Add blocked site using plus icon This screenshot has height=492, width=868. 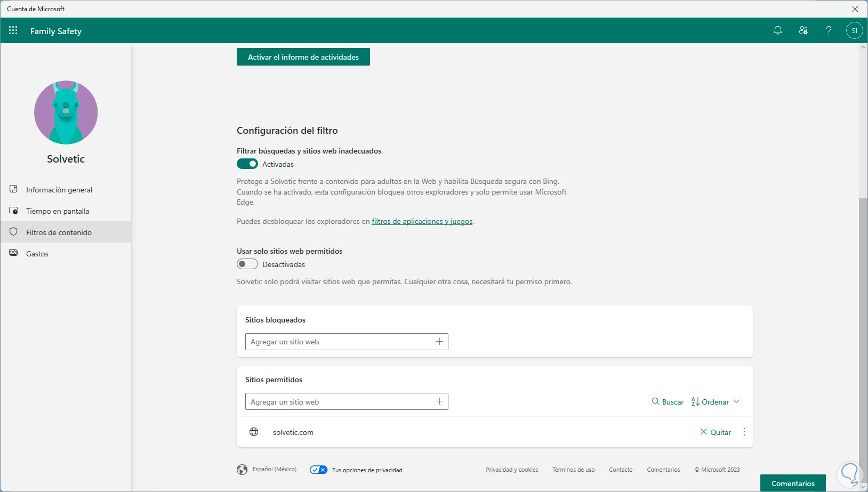[439, 342]
